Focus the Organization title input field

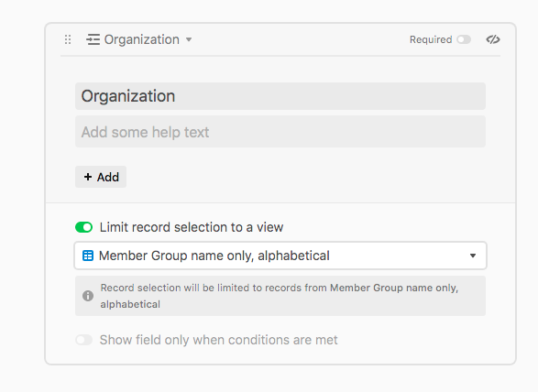click(x=280, y=96)
